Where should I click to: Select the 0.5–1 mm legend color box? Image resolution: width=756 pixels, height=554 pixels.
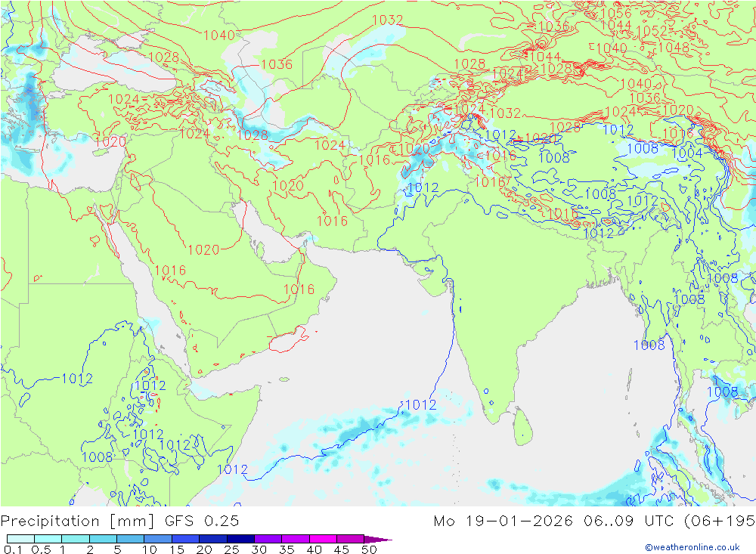pyautogui.click(x=48, y=539)
